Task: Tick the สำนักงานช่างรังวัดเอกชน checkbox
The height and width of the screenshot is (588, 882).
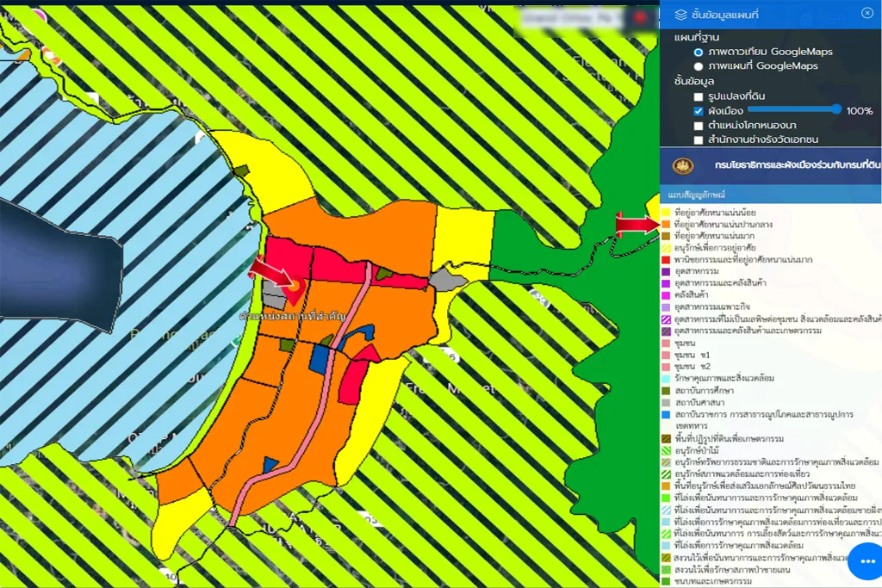Action: (699, 139)
